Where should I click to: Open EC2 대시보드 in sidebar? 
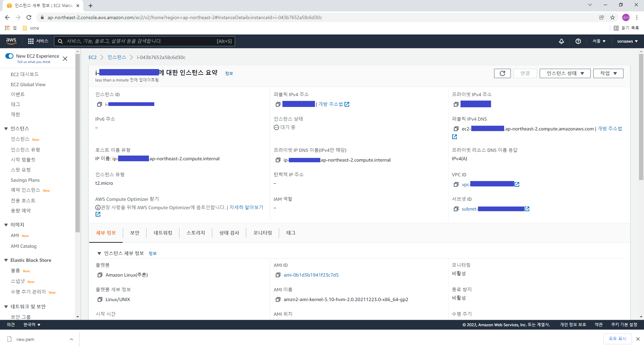tap(25, 74)
